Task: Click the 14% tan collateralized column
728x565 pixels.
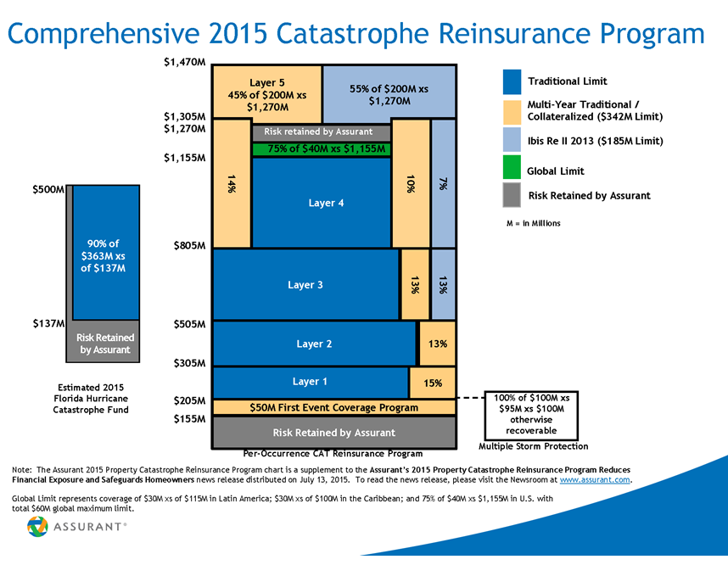Action: [x=230, y=182]
